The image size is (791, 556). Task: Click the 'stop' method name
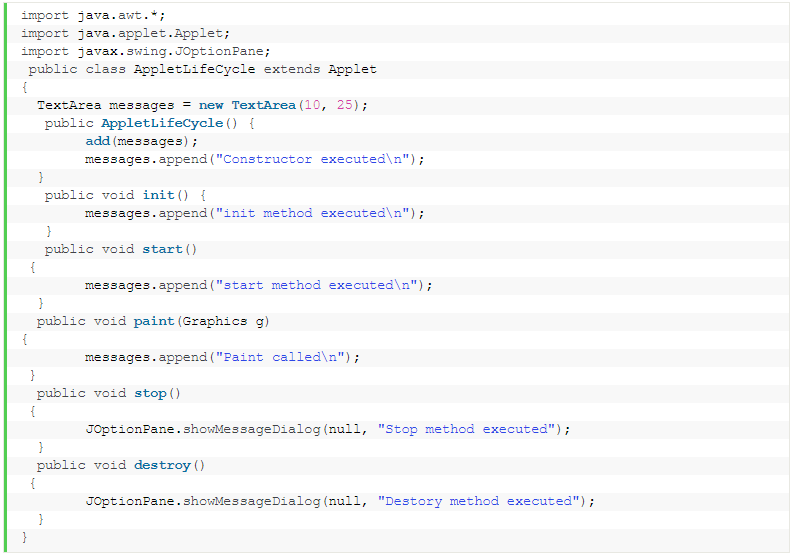[150, 394]
